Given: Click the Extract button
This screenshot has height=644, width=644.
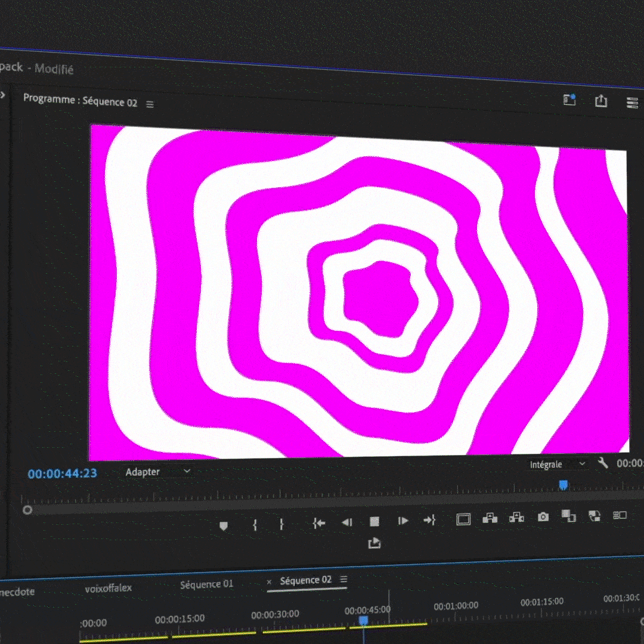Looking at the screenshot, I should pos(516,518).
